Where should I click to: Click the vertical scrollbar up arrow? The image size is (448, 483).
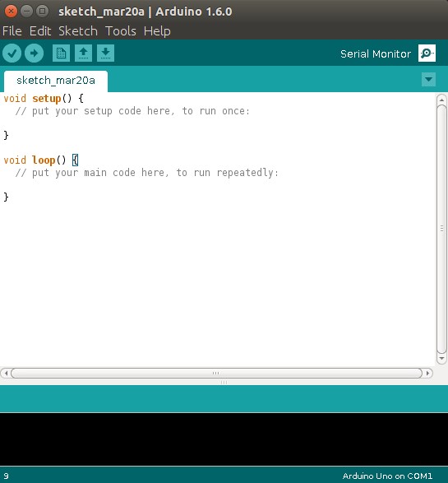(x=442, y=100)
